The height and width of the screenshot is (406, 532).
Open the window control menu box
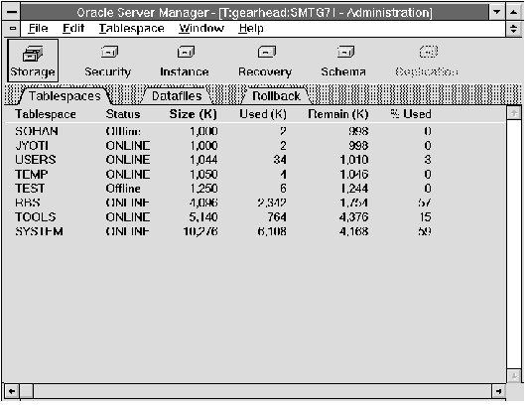12,12
